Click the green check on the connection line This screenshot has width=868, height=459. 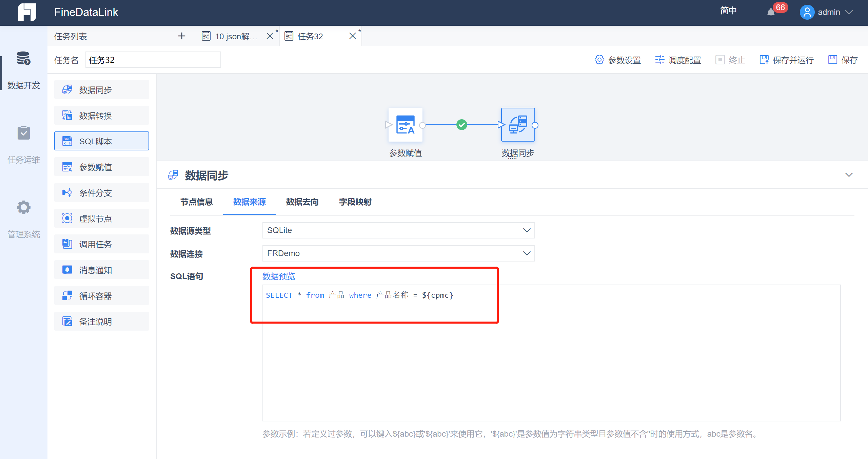tap(461, 125)
